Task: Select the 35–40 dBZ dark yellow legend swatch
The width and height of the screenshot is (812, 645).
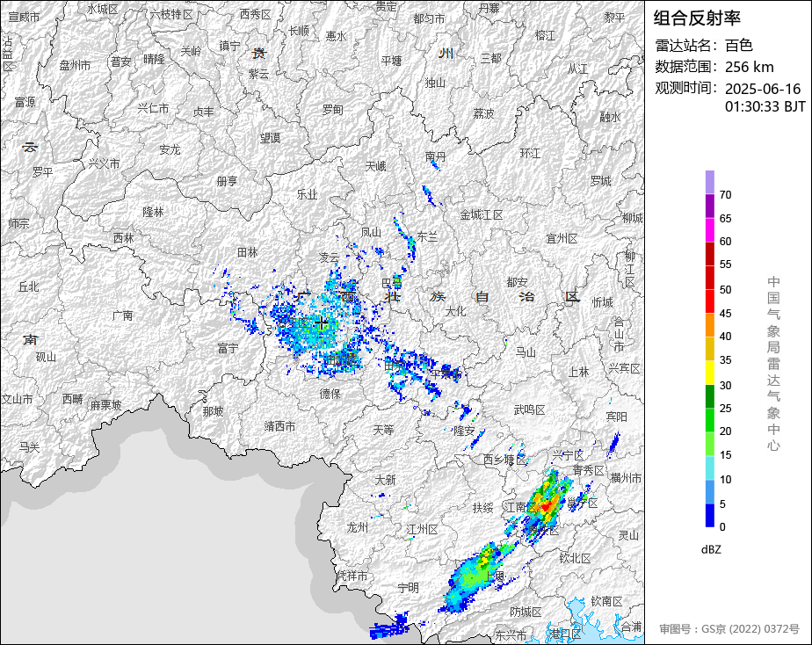Action: [709, 349]
